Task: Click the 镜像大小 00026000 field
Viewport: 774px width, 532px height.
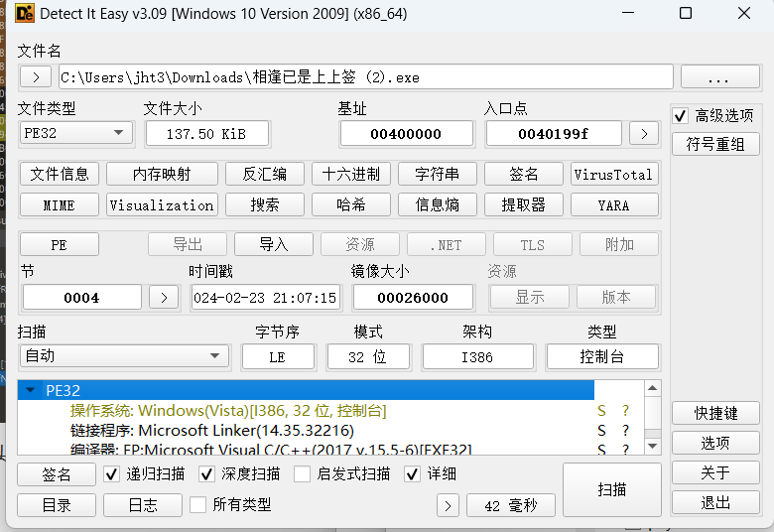Action: click(x=413, y=298)
